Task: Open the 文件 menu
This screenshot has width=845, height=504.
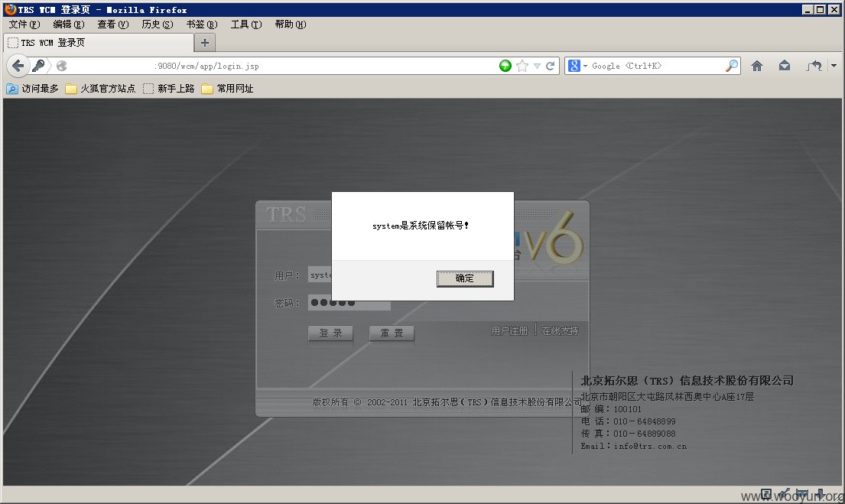Action: (x=24, y=24)
